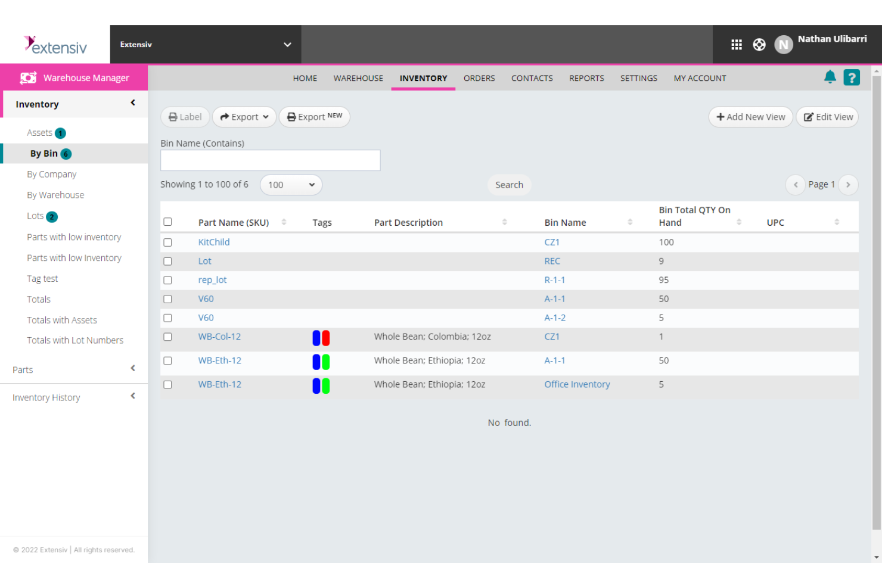Open the page size dropdown showing 100
This screenshot has width=882, height=588.
pos(291,185)
